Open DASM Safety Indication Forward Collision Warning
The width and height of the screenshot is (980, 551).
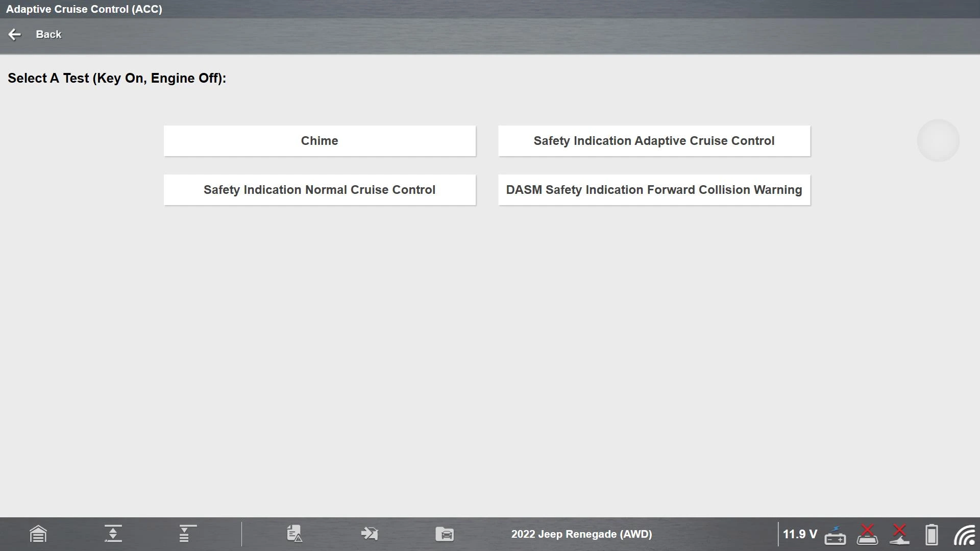(654, 190)
